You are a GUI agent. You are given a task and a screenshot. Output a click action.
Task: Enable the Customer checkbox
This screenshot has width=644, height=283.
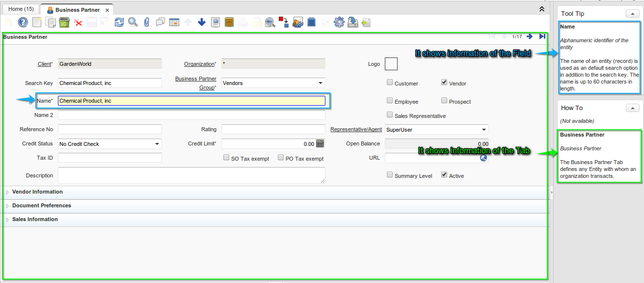390,83
